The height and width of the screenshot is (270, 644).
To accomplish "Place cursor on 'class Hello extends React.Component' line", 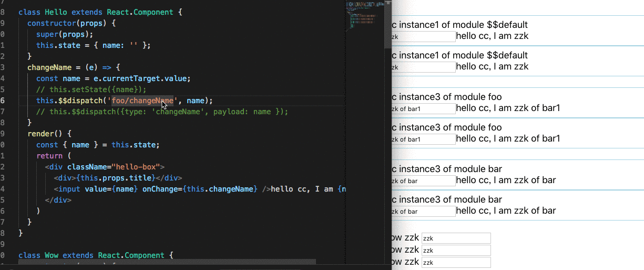I will 100,12.
